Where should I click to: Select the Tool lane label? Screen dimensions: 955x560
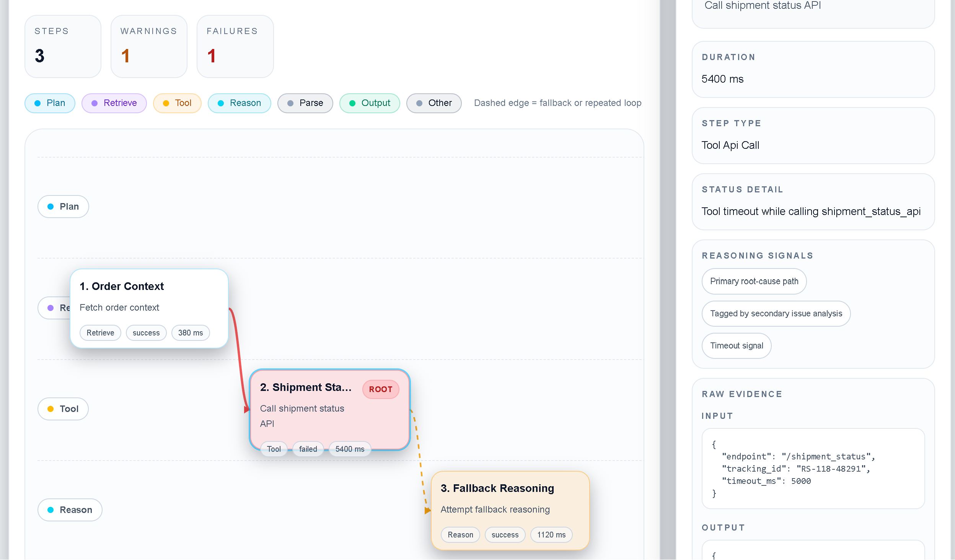point(63,409)
